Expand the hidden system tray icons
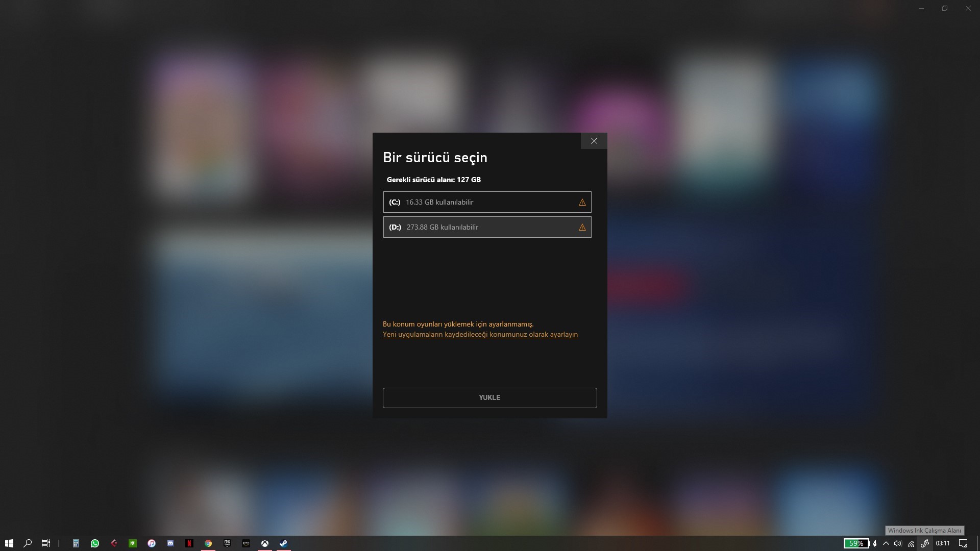980x551 pixels. (886, 543)
